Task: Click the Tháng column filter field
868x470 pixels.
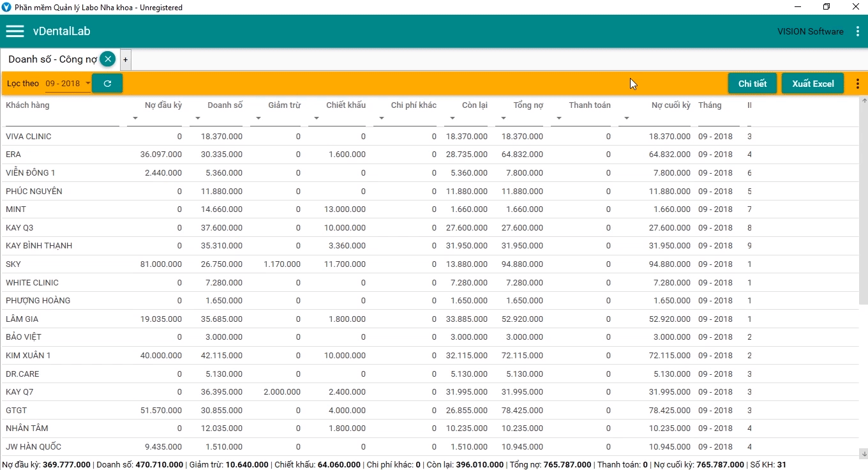Action: 719,119
